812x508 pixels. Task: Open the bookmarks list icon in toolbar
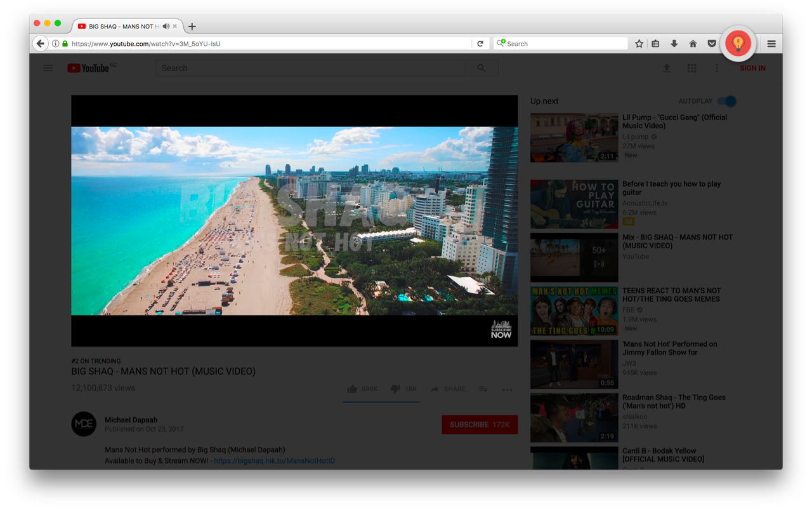[656, 44]
